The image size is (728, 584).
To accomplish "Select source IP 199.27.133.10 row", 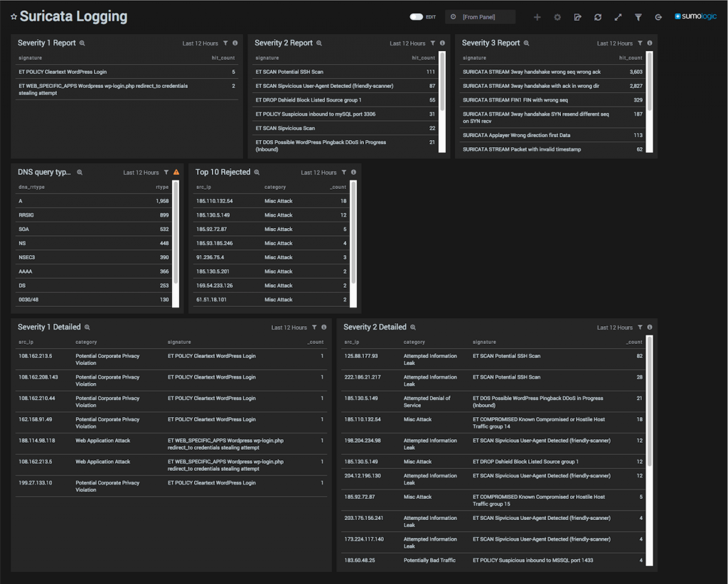I will [x=171, y=486].
